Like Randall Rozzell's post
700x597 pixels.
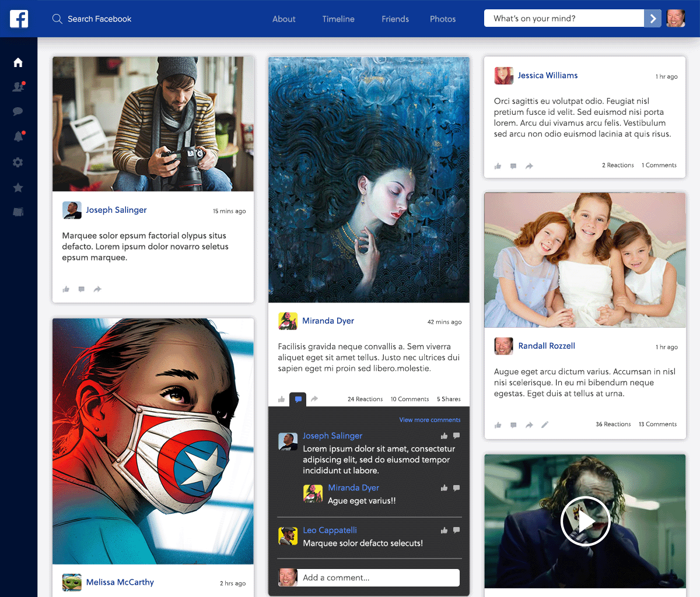click(498, 425)
